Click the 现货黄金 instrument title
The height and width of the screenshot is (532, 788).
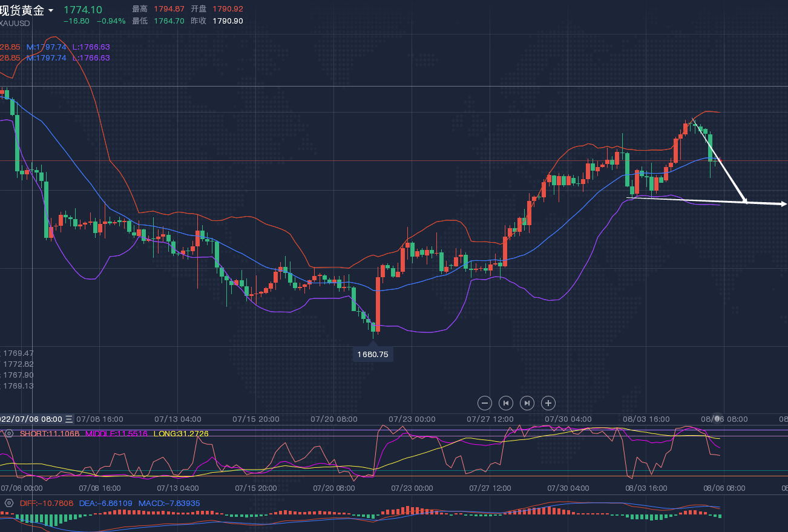point(22,10)
